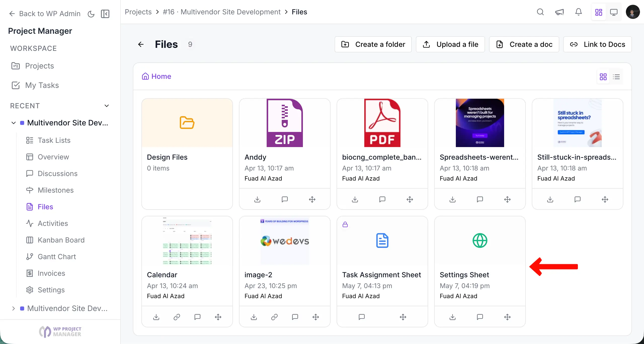Screen dimensions: 644x344
Task: Click Upload a file button
Action: 450,44
